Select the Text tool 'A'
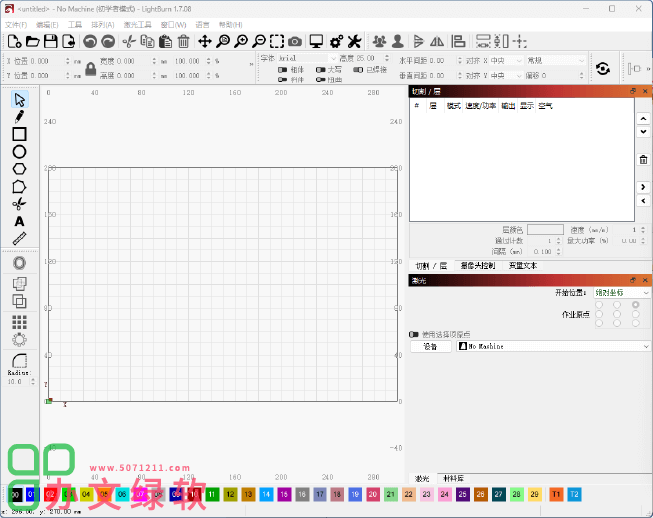The image size is (653, 518). 19,221
